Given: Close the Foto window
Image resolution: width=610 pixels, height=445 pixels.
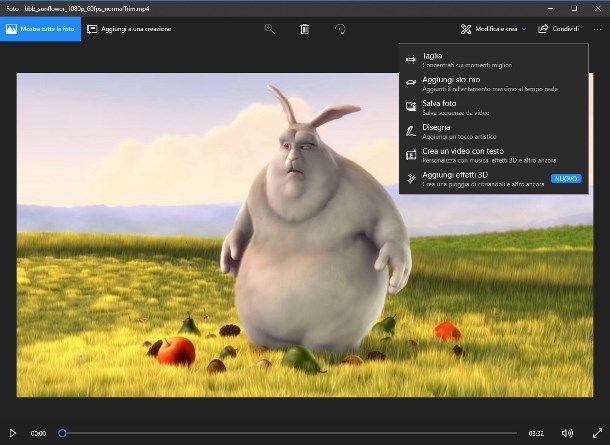Looking at the screenshot, I should (598, 8).
